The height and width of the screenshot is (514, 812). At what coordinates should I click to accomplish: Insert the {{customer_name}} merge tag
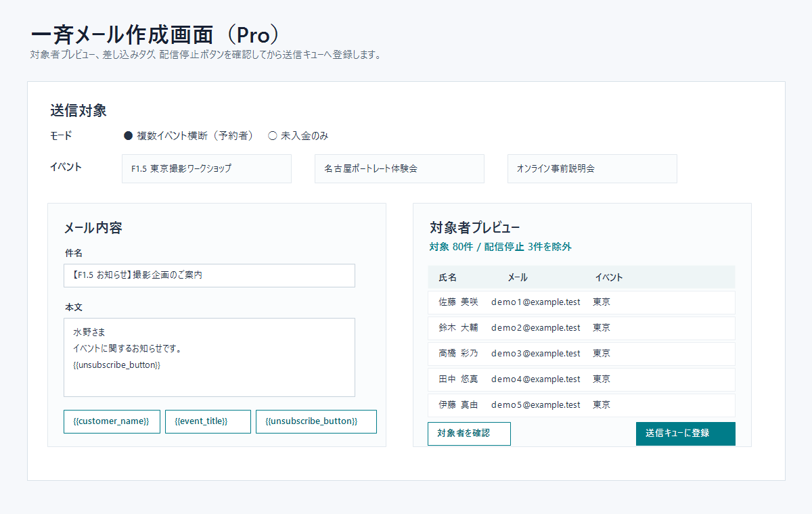click(112, 421)
